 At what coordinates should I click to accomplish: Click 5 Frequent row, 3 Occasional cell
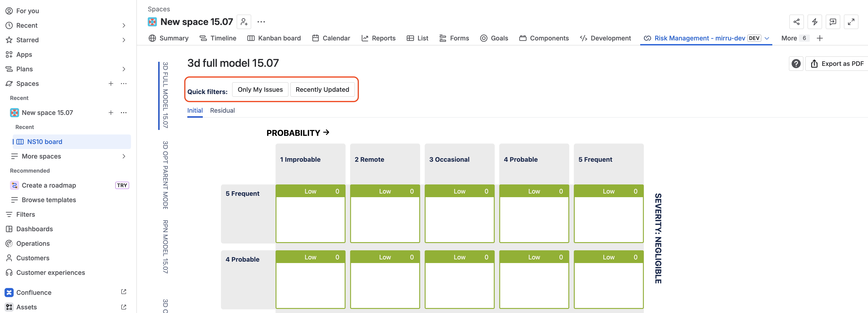pos(459,214)
